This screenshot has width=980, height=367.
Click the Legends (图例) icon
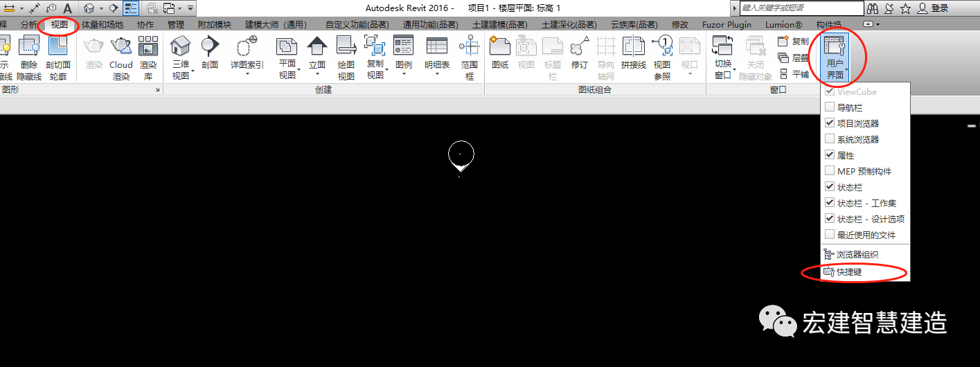tap(403, 46)
